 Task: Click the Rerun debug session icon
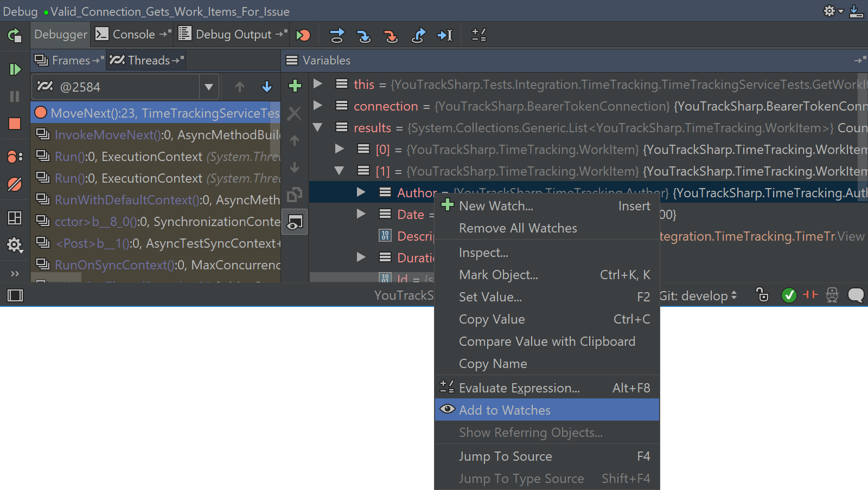pyautogui.click(x=15, y=36)
